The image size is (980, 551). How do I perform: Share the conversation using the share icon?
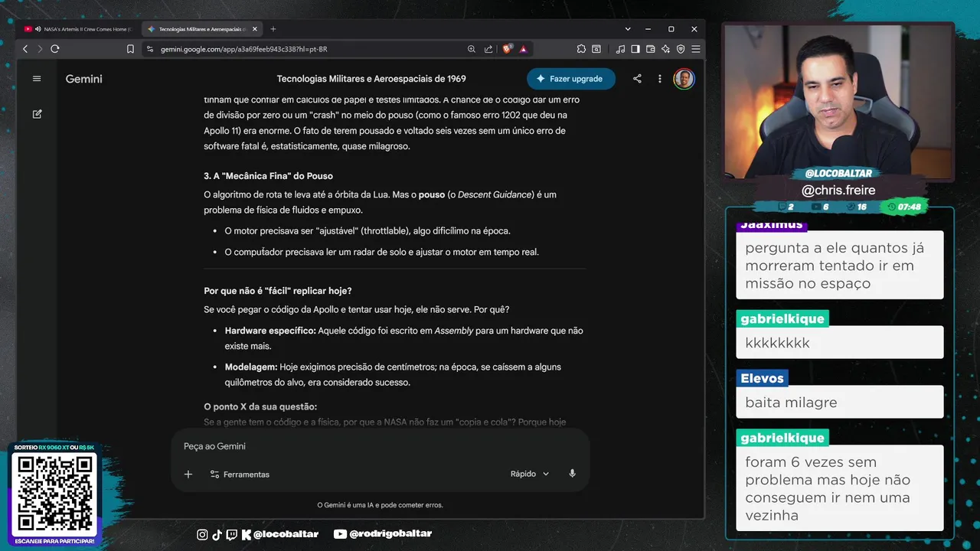637,79
